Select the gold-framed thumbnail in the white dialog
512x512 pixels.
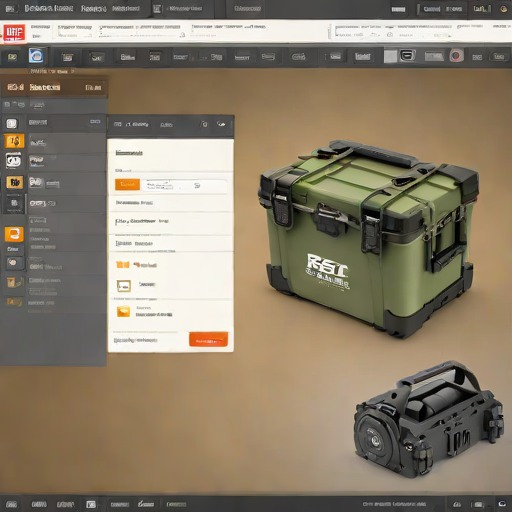(124, 286)
